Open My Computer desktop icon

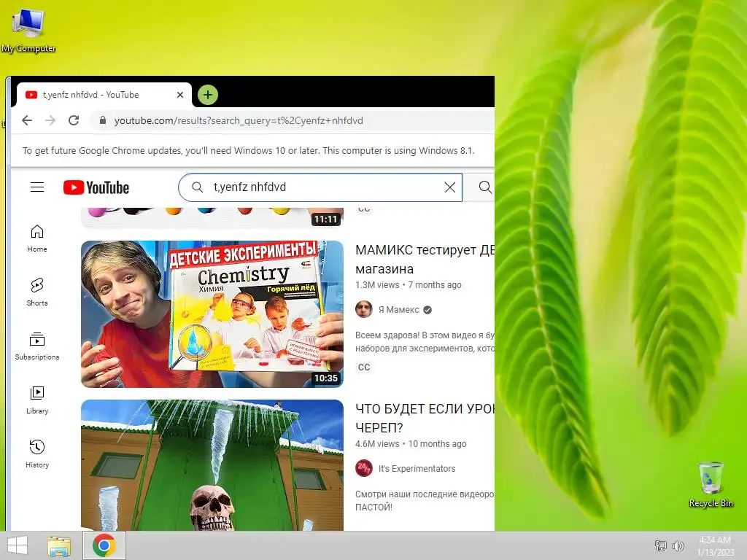click(28, 31)
